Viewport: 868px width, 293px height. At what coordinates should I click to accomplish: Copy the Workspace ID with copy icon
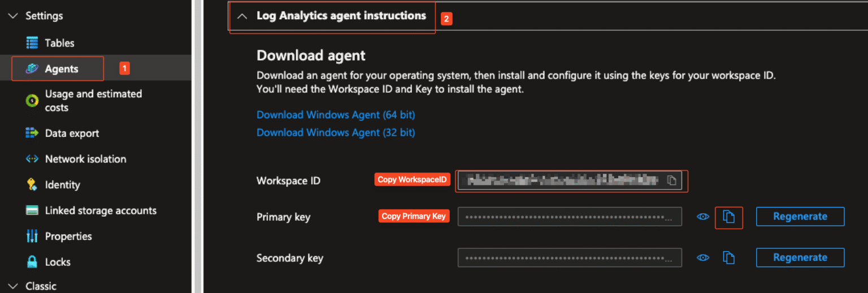[x=671, y=180]
